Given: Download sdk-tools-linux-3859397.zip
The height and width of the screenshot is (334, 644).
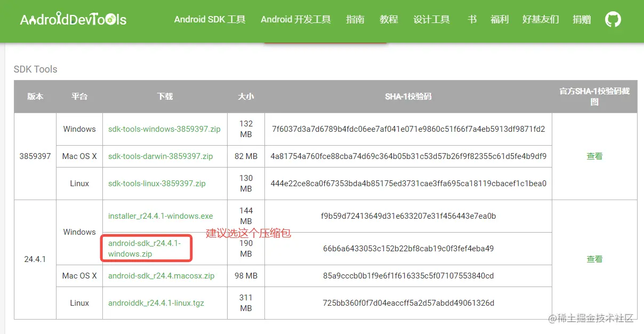Looking at the screenshot, I should (x=157, y=184).
